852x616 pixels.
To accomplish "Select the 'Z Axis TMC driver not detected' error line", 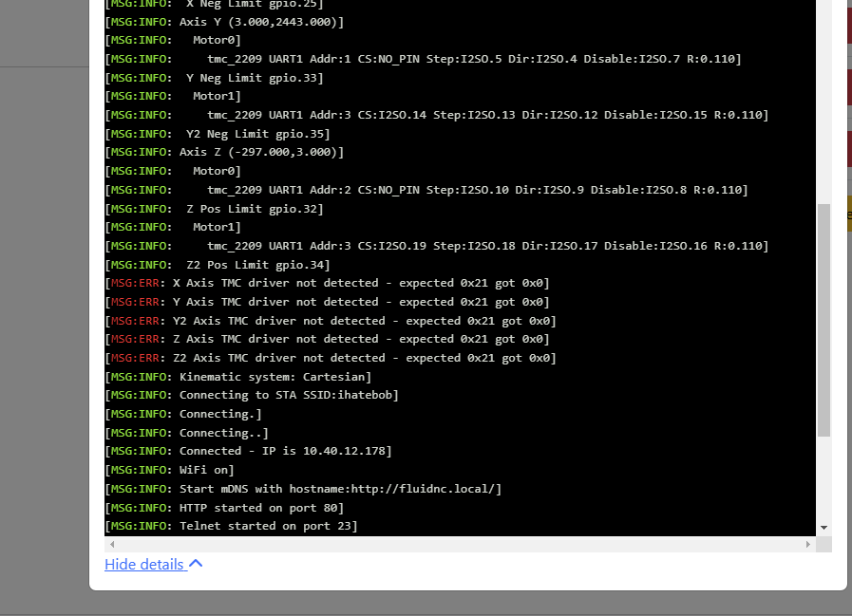I will click(x=328, y=340).
